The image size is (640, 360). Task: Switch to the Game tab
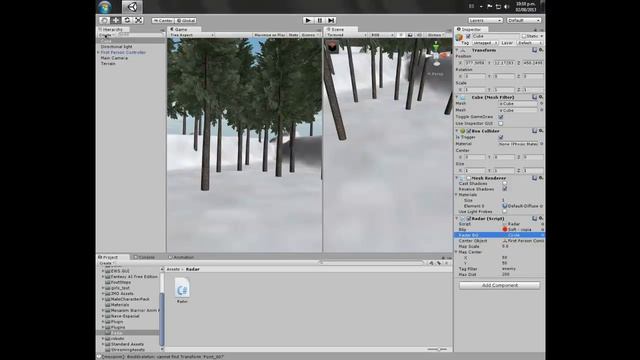(x=184, y=29)
